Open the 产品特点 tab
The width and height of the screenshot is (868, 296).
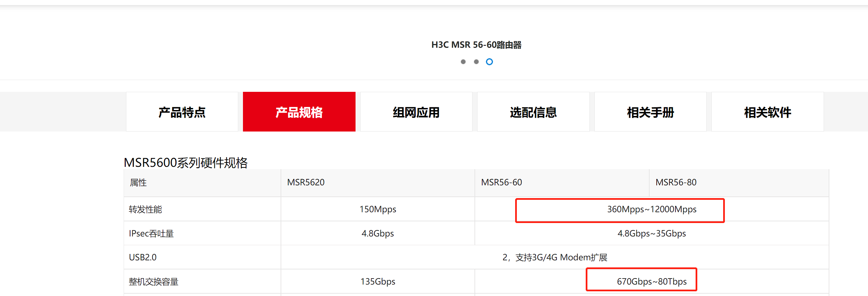pyautogui.click(x=182, y=112)
